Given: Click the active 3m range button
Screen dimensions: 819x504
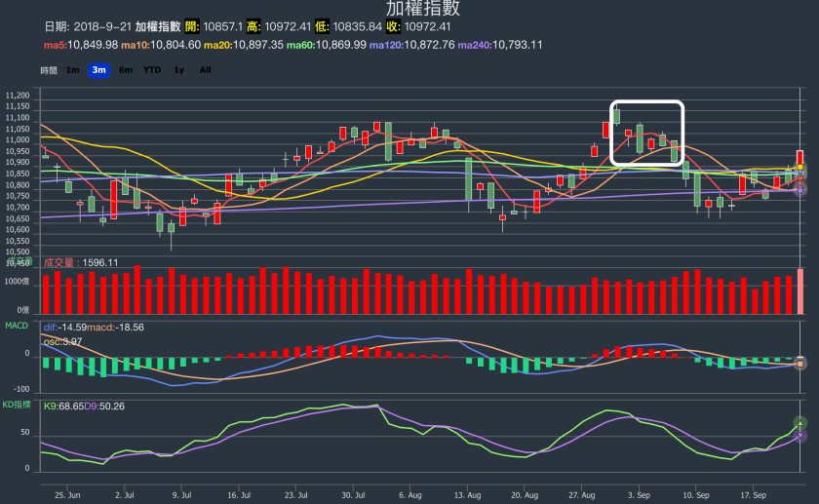Looking at the screenshot, I should pos(98,70).
